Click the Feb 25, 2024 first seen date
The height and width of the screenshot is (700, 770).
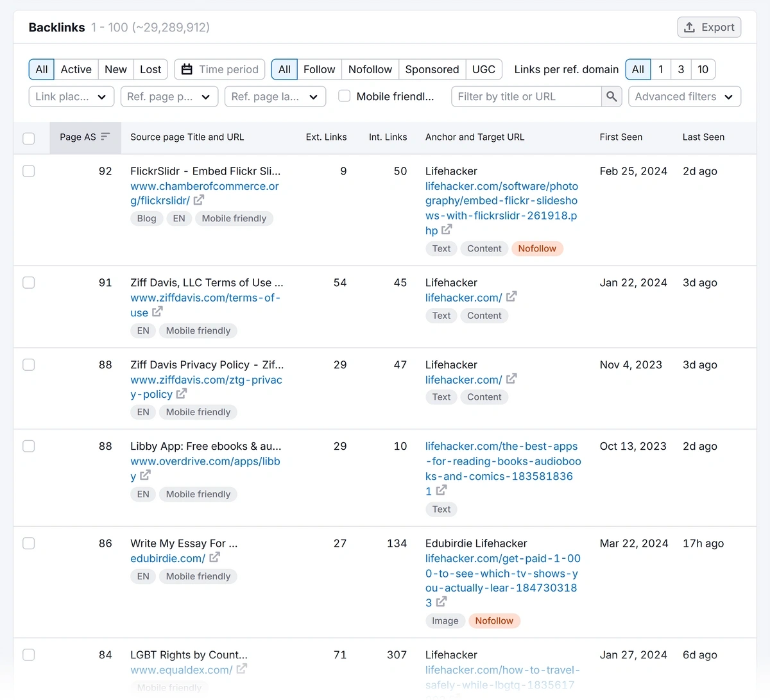(633, 171)
